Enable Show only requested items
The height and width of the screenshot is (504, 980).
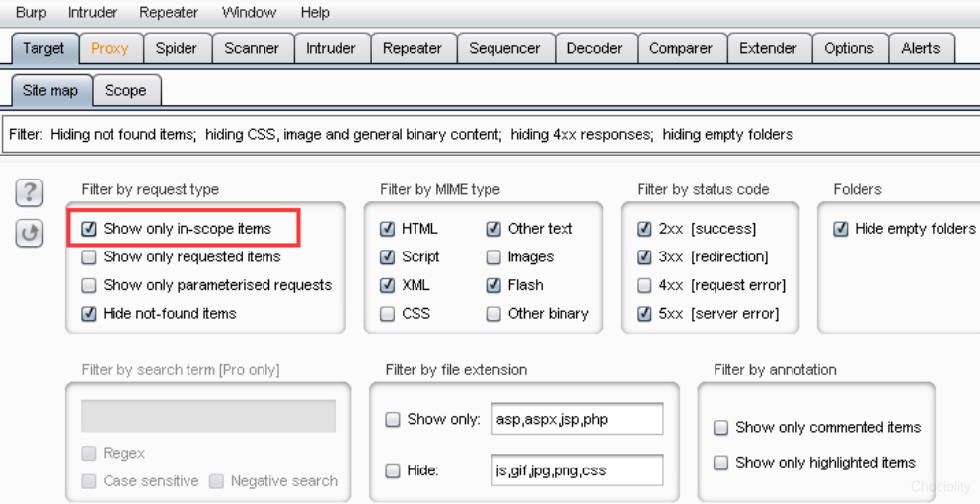(x=89, y=256)
